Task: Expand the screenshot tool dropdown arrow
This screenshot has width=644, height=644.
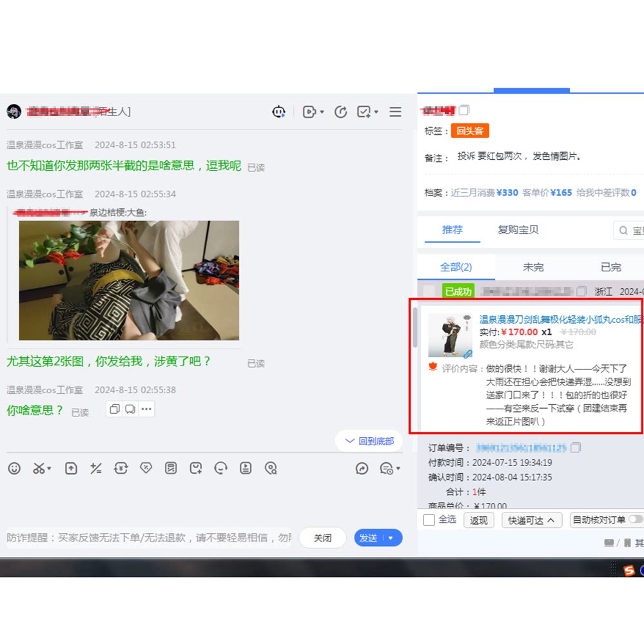Action: tap(49, 468)
